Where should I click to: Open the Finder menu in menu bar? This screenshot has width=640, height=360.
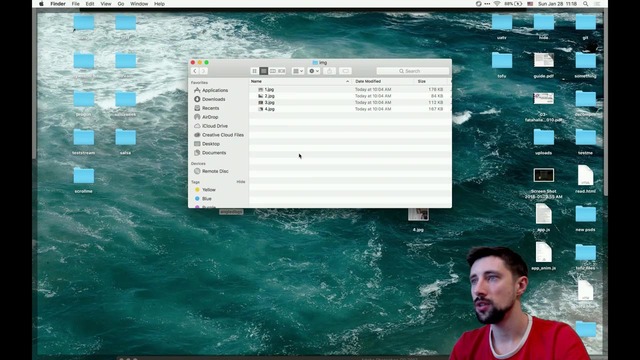tap(58, 4)
